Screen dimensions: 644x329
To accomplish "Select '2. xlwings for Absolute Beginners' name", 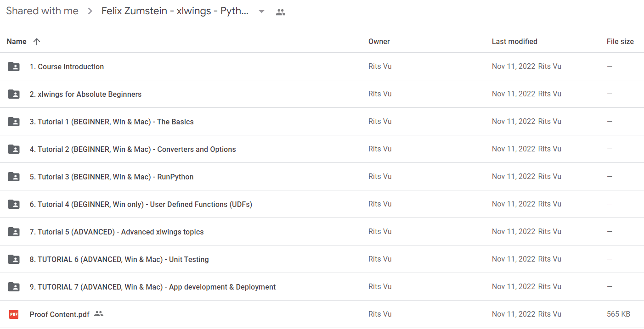I will [85, 94].
